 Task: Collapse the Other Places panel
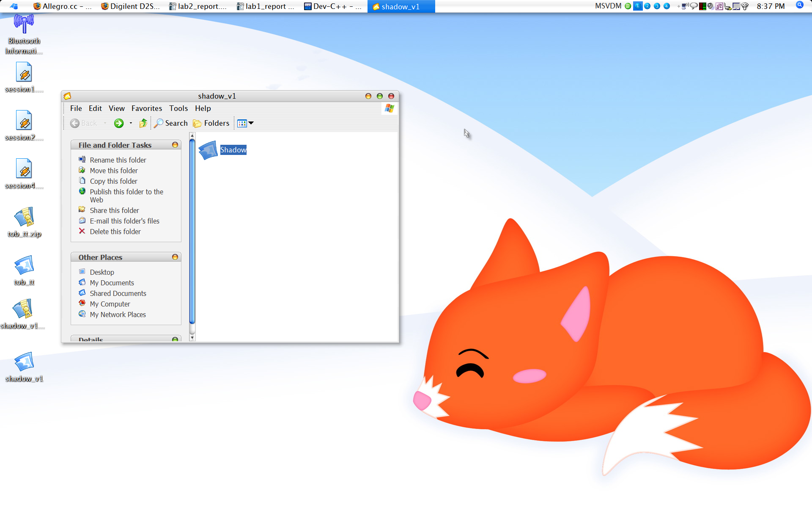(175, 257)
